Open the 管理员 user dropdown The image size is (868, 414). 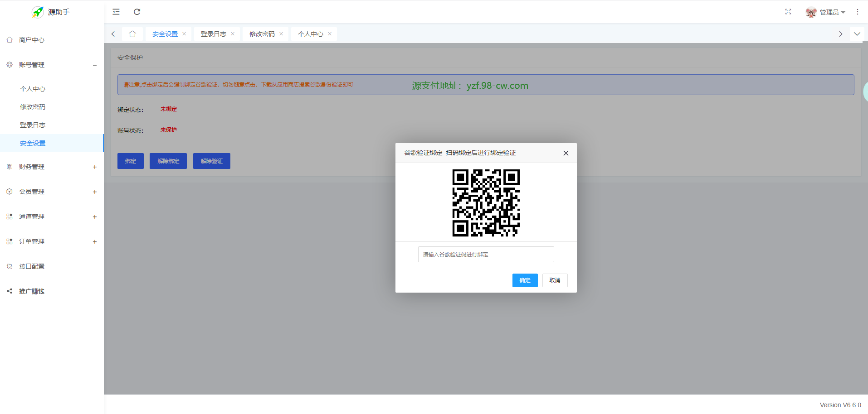(832, 12)
